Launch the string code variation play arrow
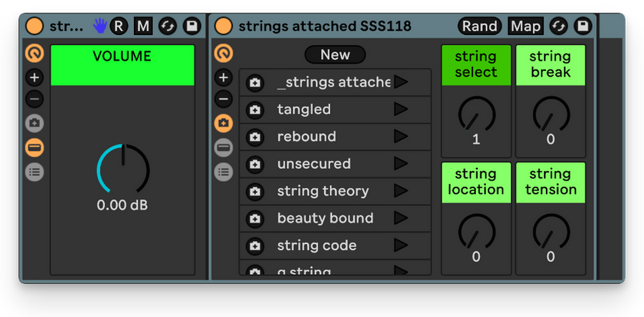This screenshot has width=644, height=317. (x=401, y=245)
